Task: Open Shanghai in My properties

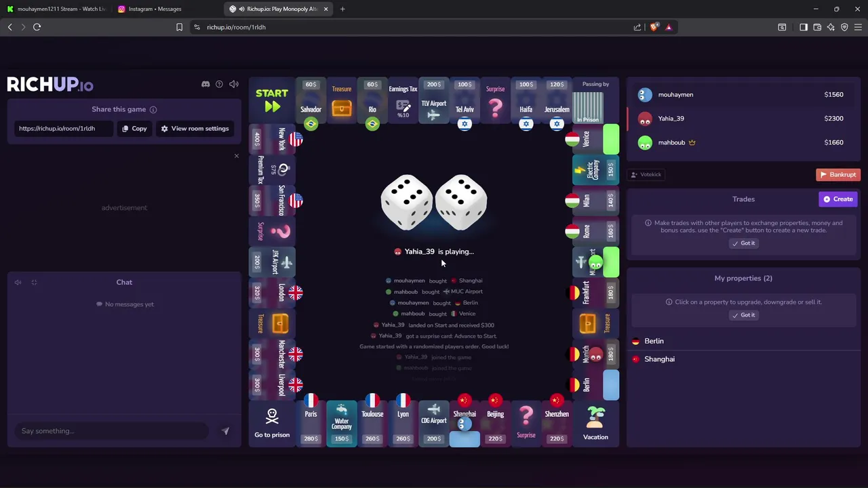Action: pyautogui.click(x=743, y=359)
